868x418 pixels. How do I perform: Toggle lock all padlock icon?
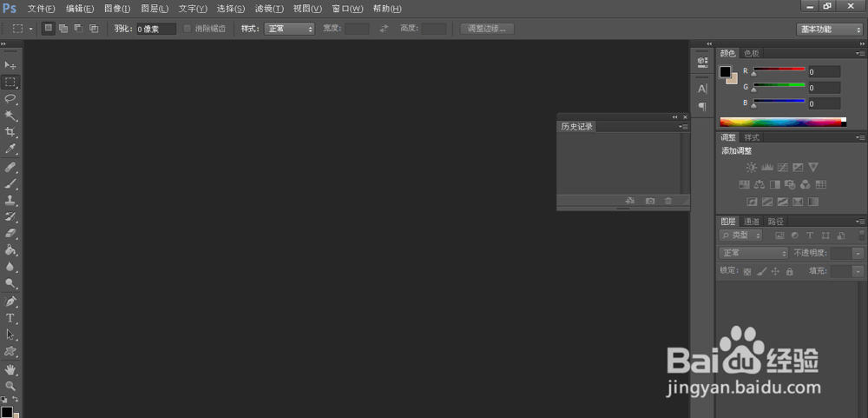[789, 272]
